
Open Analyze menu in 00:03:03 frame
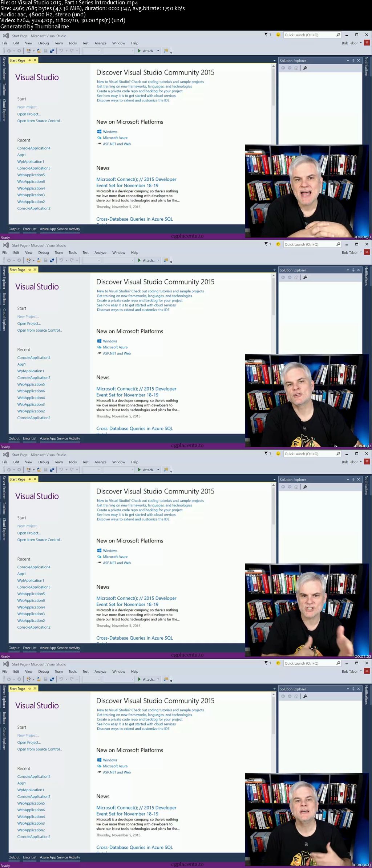pyautogui.click(x=100, y=671)
